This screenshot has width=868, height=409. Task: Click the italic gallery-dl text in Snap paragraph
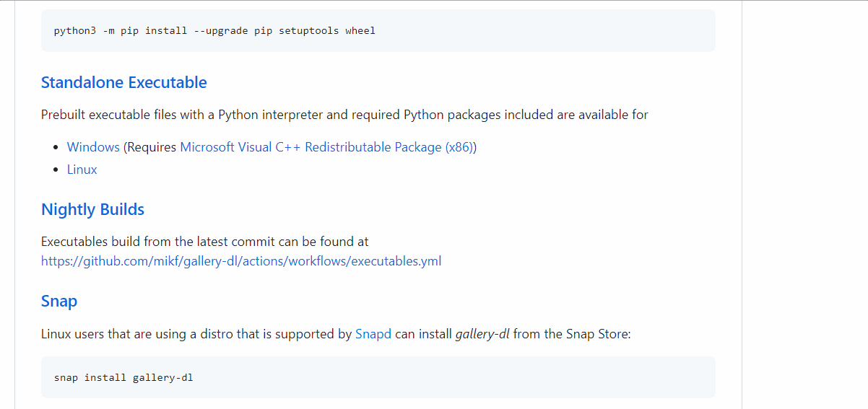(x=482, y=335)
